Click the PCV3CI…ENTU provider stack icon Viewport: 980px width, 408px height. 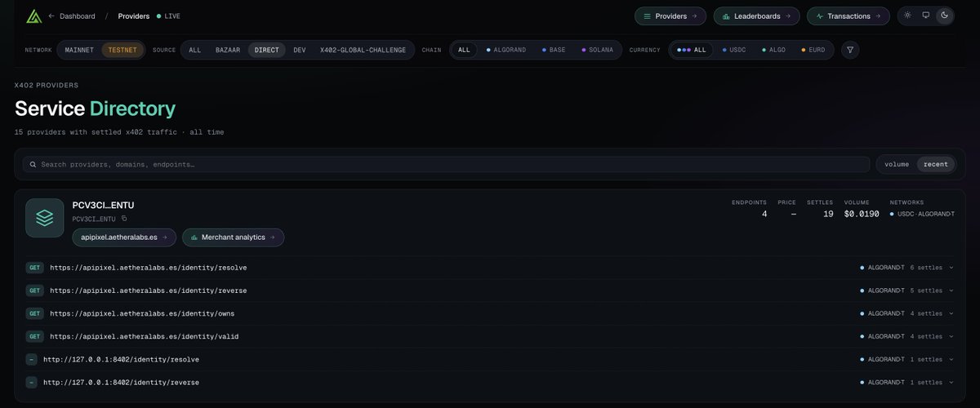coord(44,218)
